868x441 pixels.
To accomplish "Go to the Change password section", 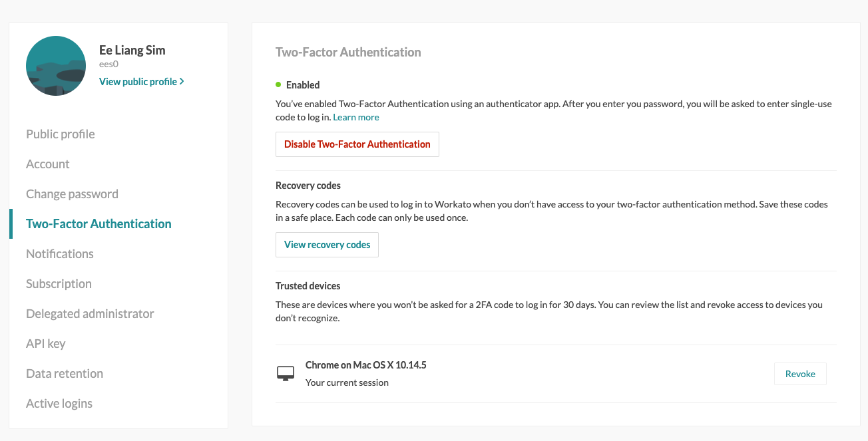I will tap(72, 194).
